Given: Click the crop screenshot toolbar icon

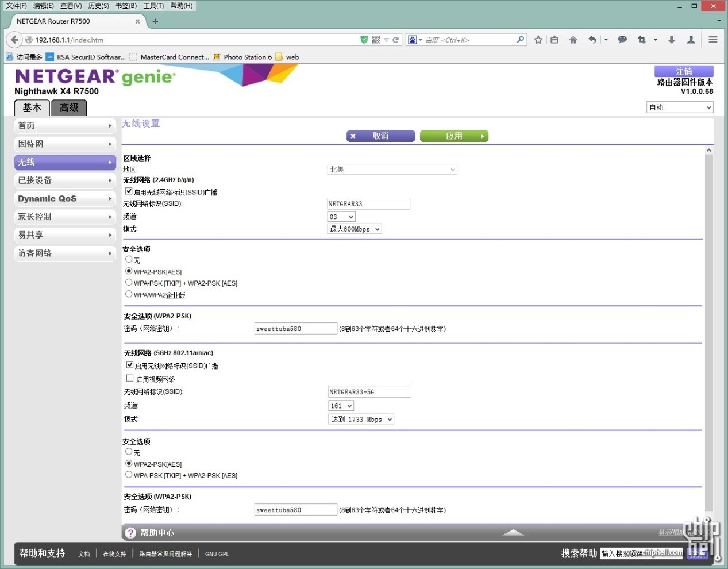Looking at the screenshot, I should click(x=642, y=40).
